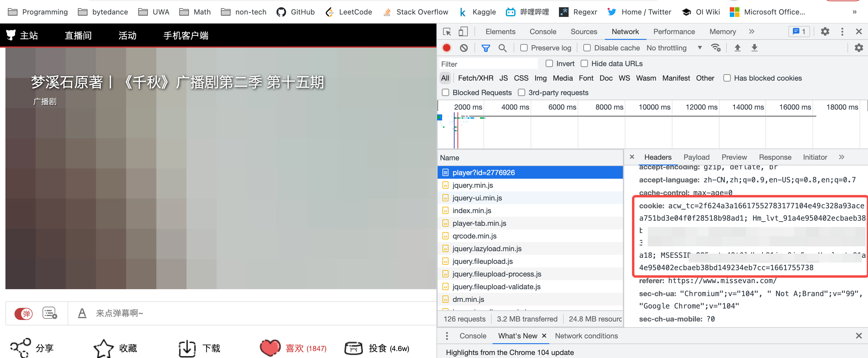This screenshot has height=358, width=868.
Task: Switch to the Response tab
Action: point(775,157)
